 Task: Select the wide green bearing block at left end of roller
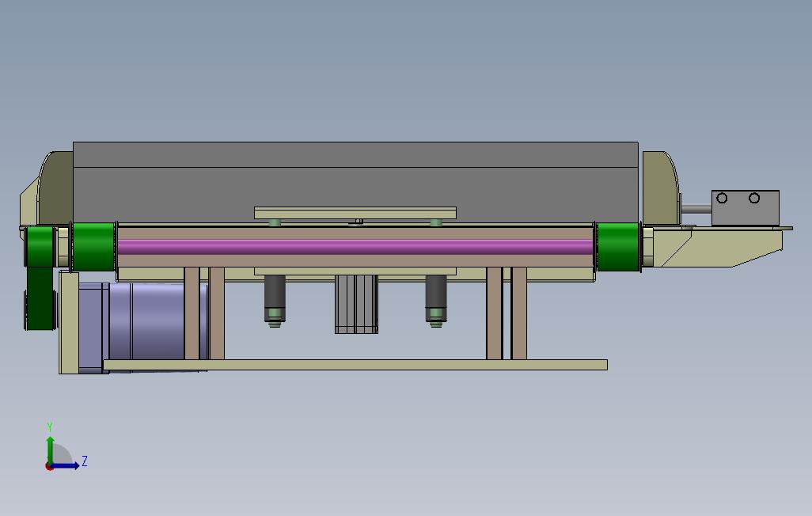click(x=93, y=247)
